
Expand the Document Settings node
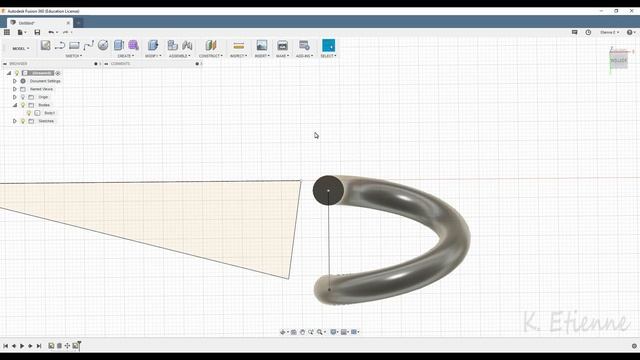pyautogui.click(x=15, y=81)
